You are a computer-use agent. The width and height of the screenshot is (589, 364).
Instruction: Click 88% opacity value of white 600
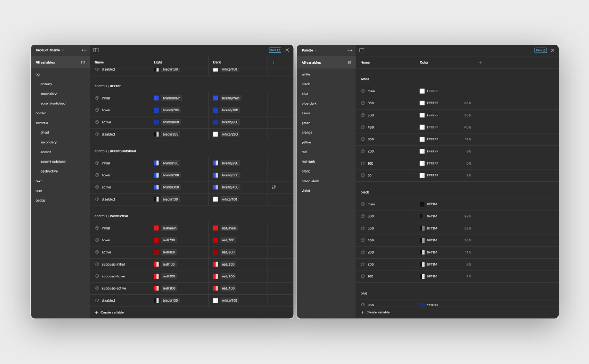tap(467, 103)
